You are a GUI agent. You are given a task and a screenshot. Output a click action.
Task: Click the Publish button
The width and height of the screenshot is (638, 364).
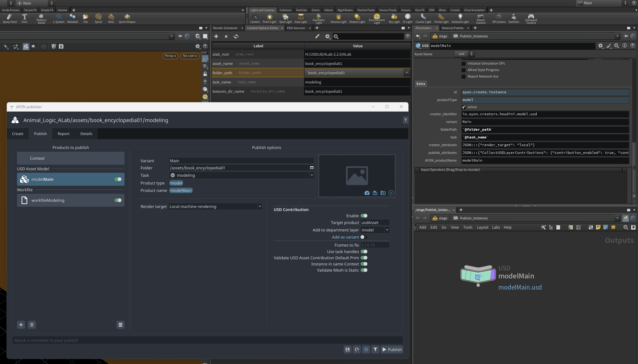tap(392, 349)
